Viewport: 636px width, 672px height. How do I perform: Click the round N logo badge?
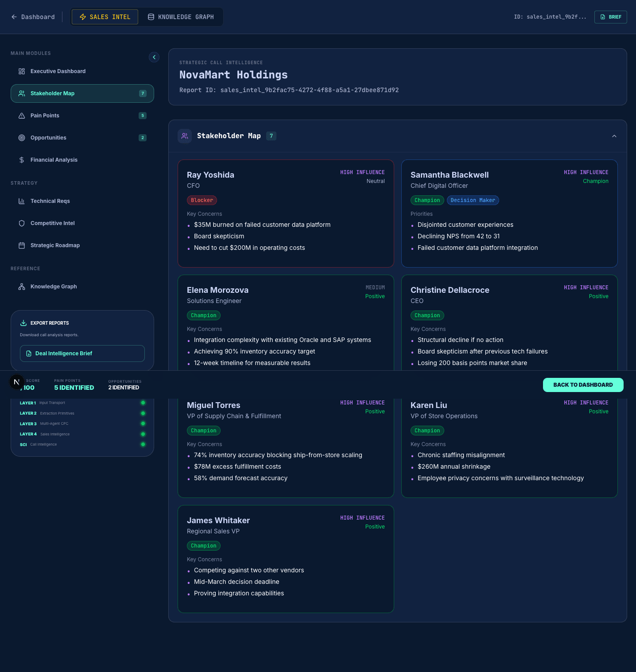tap(17, 382)
